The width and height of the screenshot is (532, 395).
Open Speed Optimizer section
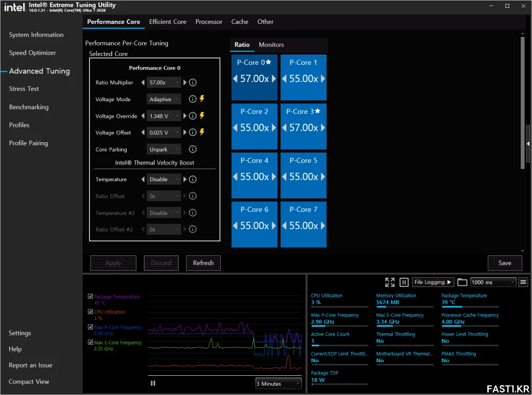[33, 53]
